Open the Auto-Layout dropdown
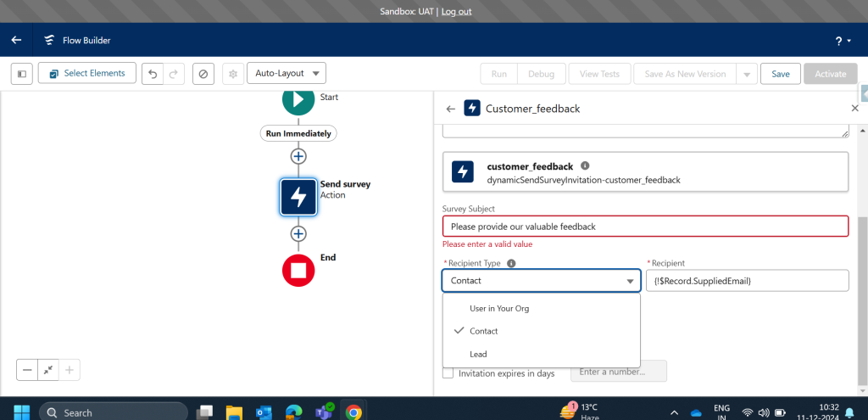The image size is (868, 420). [x=286, y=74]
